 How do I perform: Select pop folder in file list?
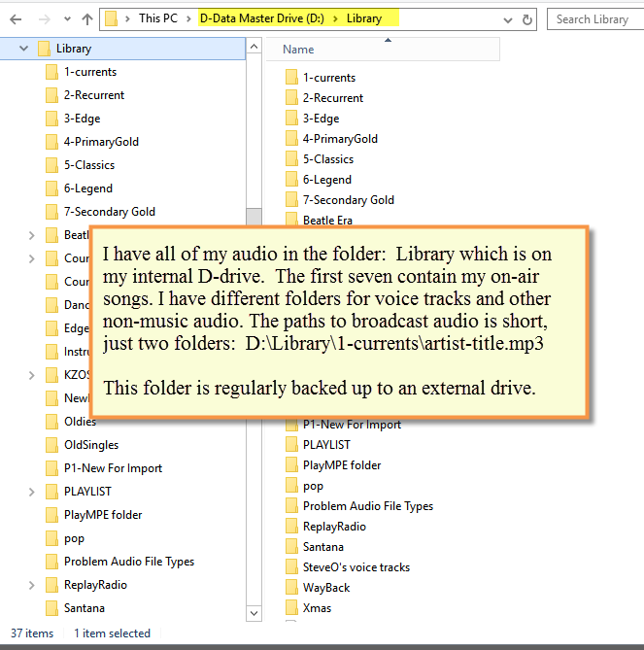[x=313, y=486]
